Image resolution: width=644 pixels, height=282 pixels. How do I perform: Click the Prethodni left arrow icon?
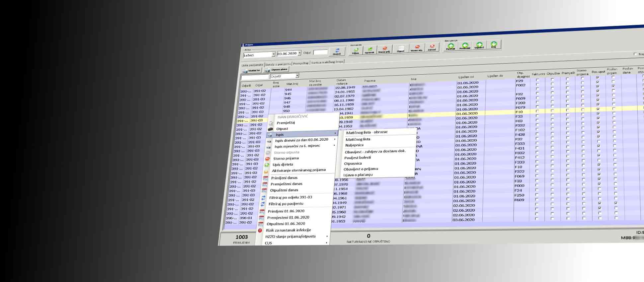(x=465, y=45)
